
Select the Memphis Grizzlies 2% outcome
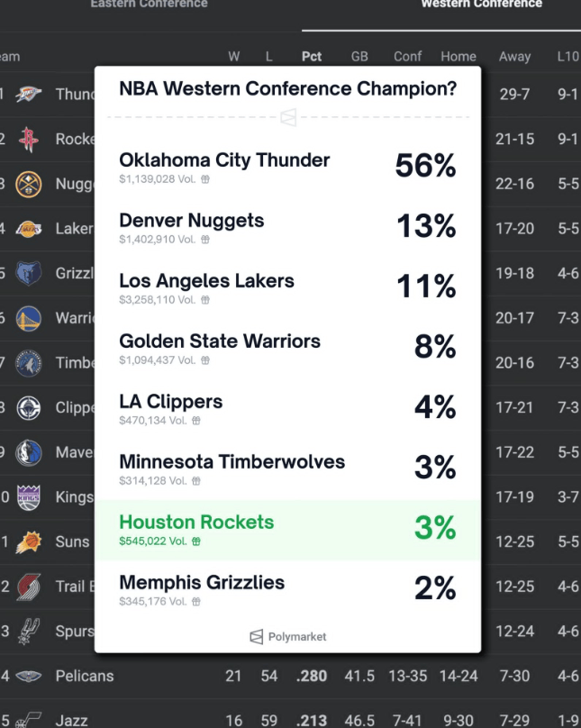click(434, 588)
